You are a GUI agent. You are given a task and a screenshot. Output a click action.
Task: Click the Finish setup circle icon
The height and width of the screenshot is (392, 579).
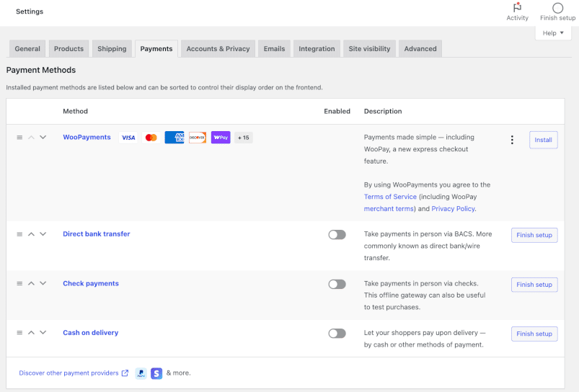557,8
